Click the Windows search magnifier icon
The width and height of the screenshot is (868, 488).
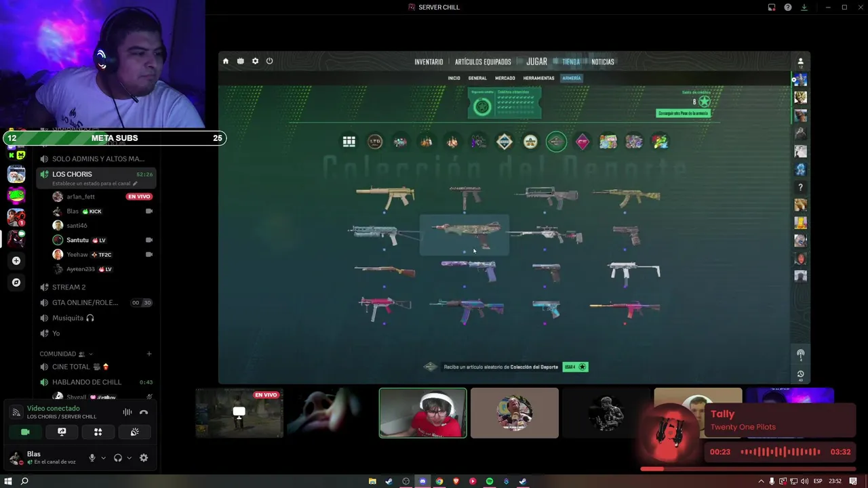coord(24,481)
